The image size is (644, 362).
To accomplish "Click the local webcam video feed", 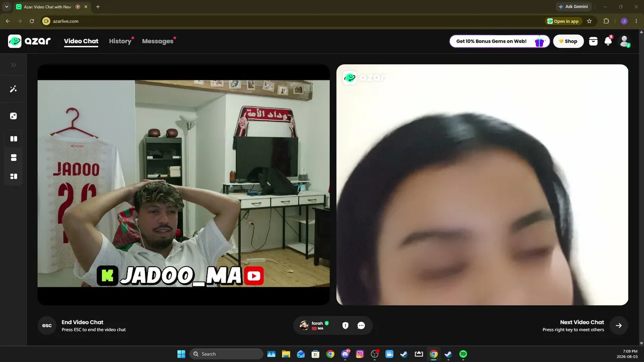I will click(184, 185).
